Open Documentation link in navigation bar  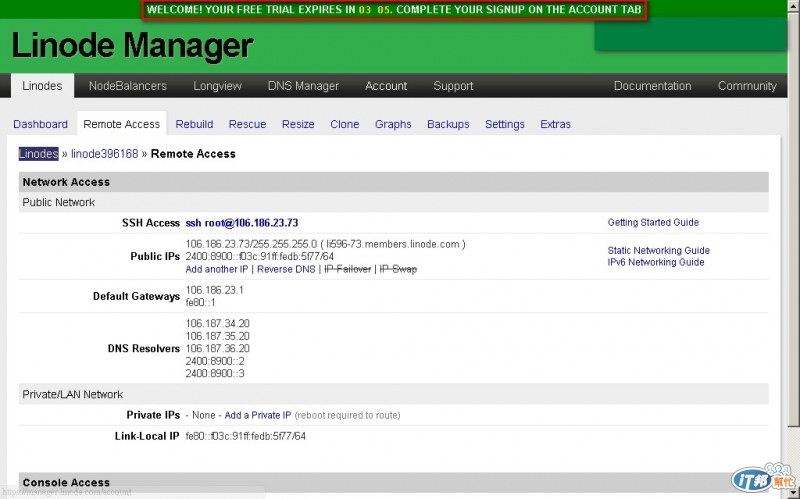653,86
